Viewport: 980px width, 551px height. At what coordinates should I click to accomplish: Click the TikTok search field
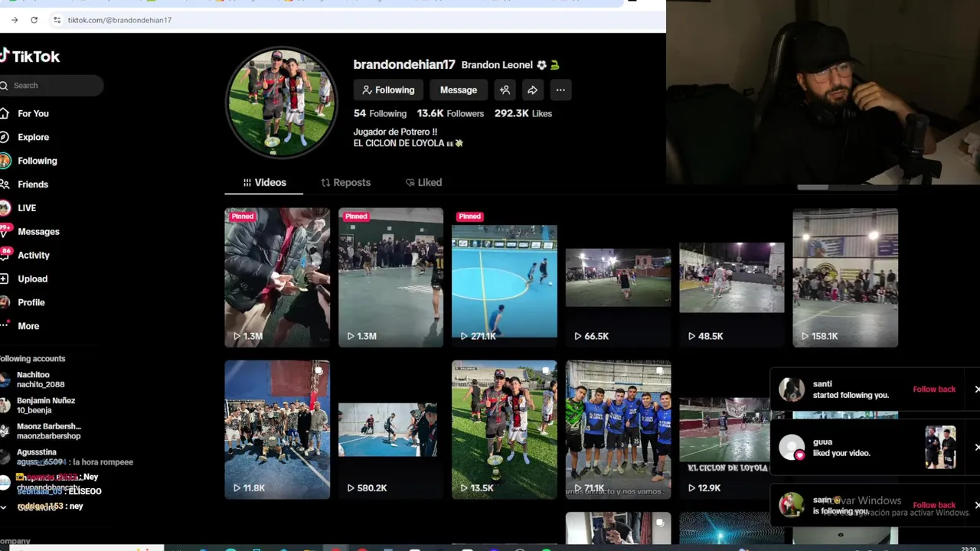(x=51, y=86)
